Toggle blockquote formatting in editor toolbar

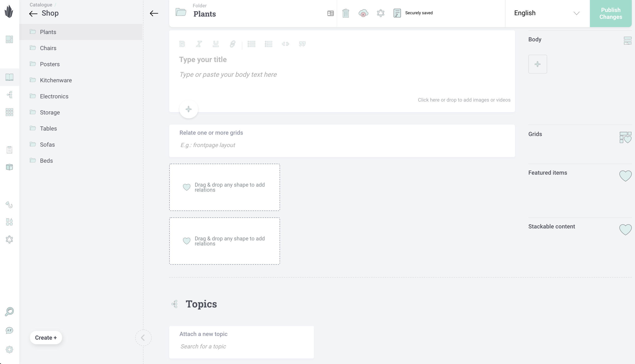coord(302,44)
